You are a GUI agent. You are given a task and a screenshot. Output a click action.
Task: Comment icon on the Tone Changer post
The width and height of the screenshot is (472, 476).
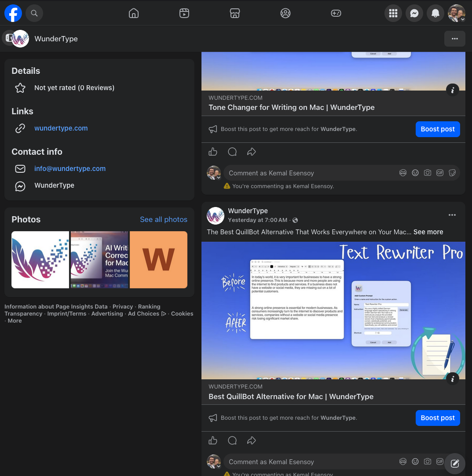click(x=232, y=152)
